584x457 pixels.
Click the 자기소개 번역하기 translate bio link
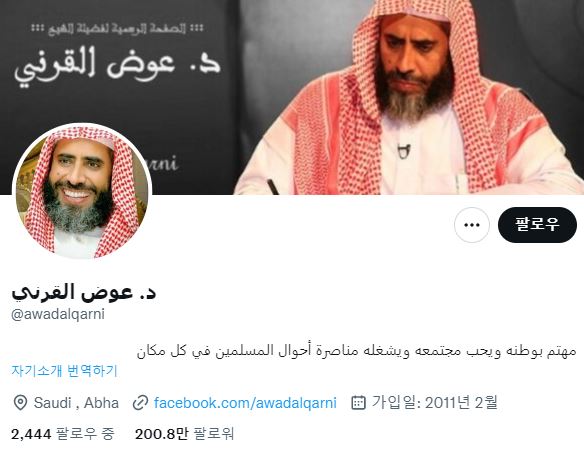(64, 371)
